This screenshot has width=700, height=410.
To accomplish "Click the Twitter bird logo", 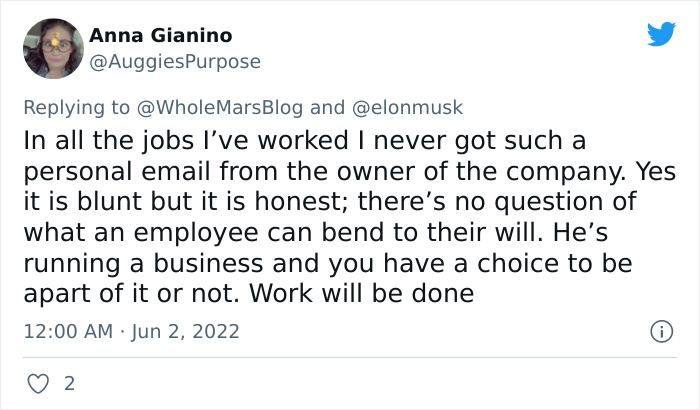I will coord(661,35).
